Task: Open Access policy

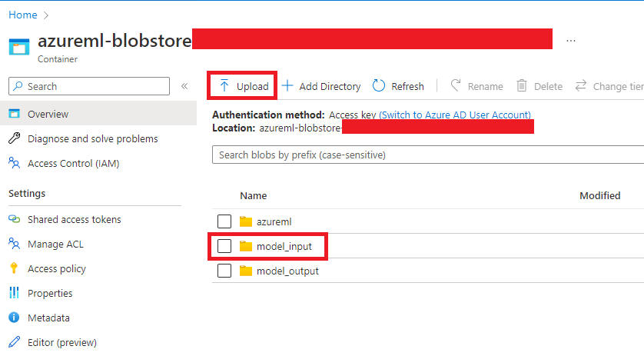Action: [x=57, y=269]
